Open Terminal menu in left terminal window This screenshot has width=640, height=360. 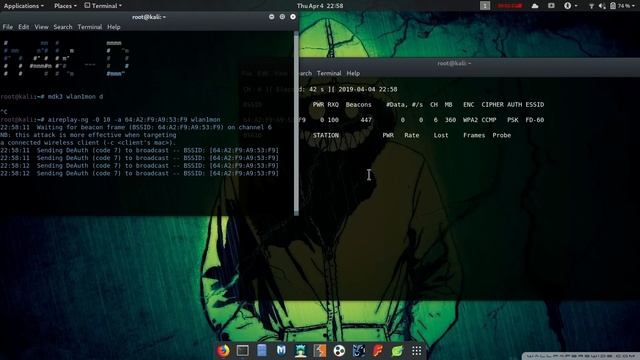(x=90, y=27)
